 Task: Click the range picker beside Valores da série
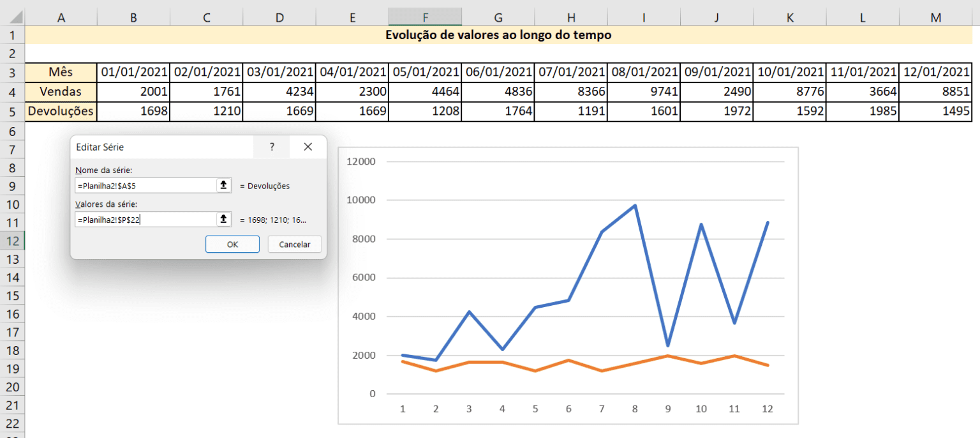pyautogui.click(x=223, y=220)
